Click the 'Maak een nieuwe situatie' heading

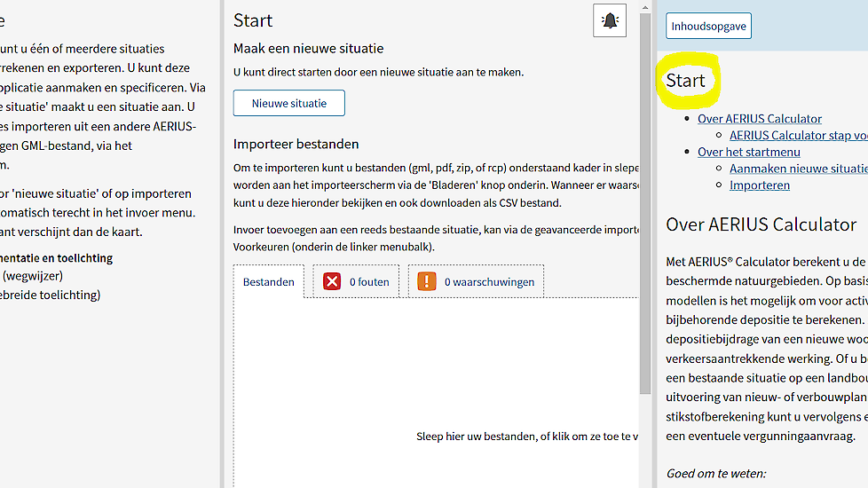click(x=308, y=49)
